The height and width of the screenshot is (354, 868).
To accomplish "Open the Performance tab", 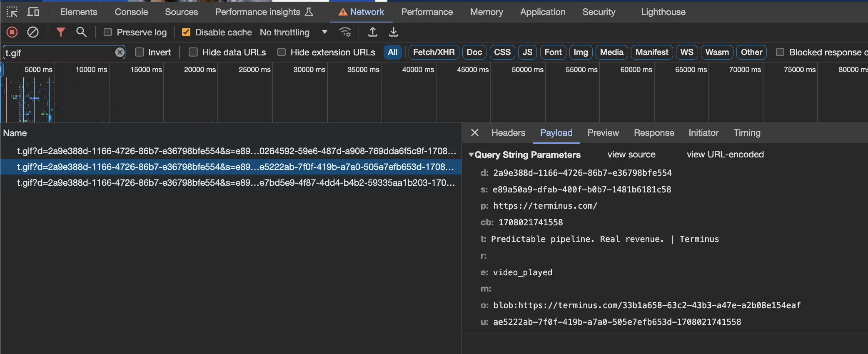I will tap(427, 12).
